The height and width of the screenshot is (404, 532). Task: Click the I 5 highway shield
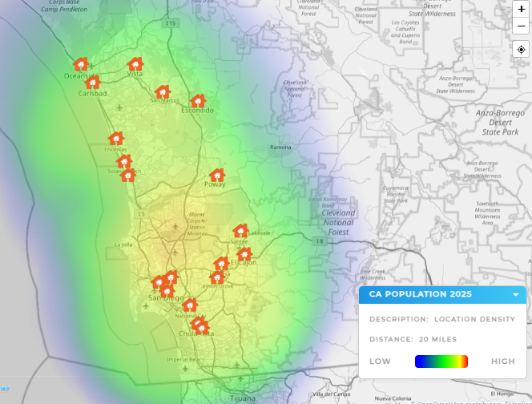coord(141,214)
